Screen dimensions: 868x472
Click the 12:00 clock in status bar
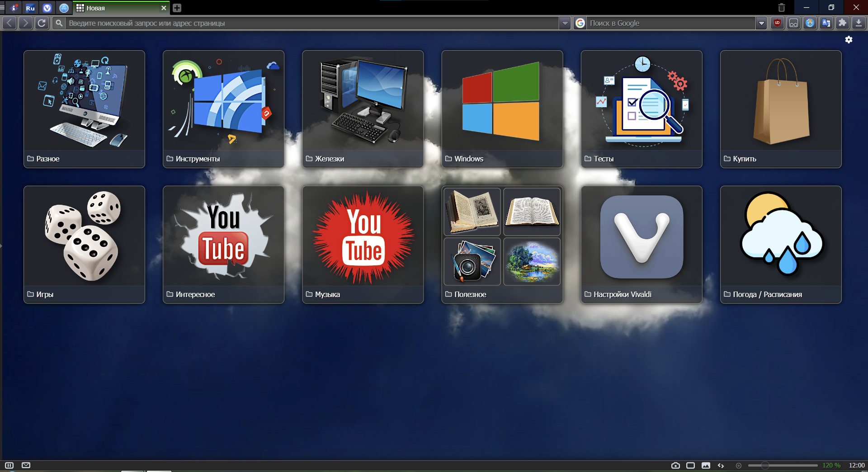pyautogui.click(x=857, y=465)
